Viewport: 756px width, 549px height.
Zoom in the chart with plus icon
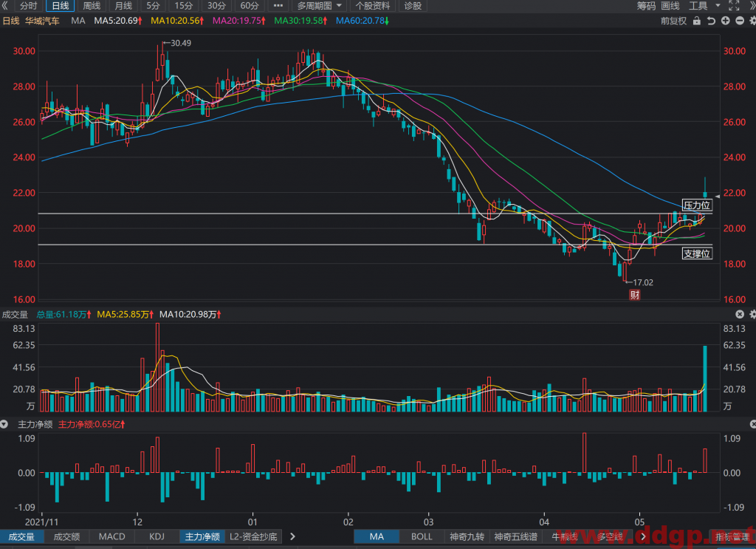[726, 21]
